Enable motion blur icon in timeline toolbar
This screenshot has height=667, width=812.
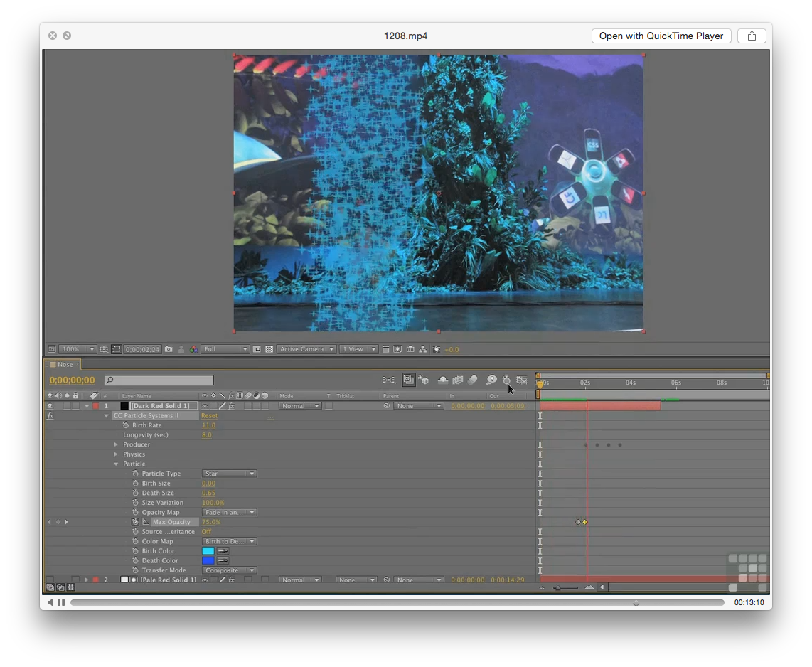472,380
